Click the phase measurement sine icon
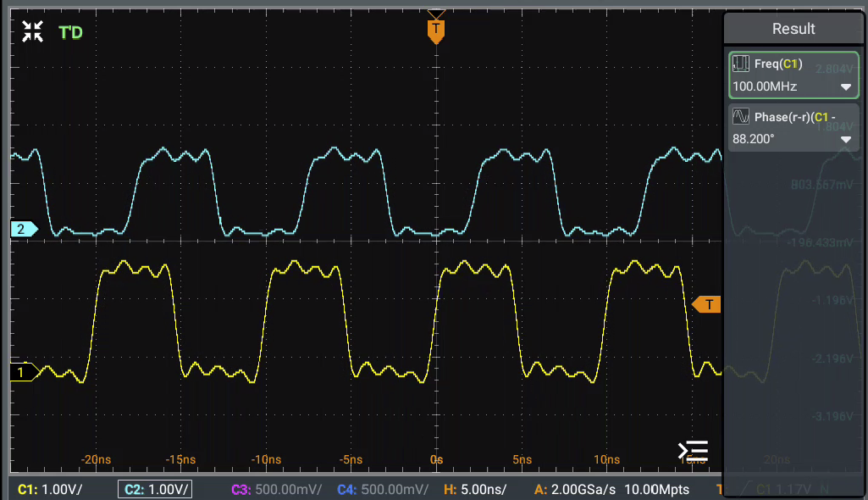The width and height of the screenshot is (868, 500). (x=741, y=117)
